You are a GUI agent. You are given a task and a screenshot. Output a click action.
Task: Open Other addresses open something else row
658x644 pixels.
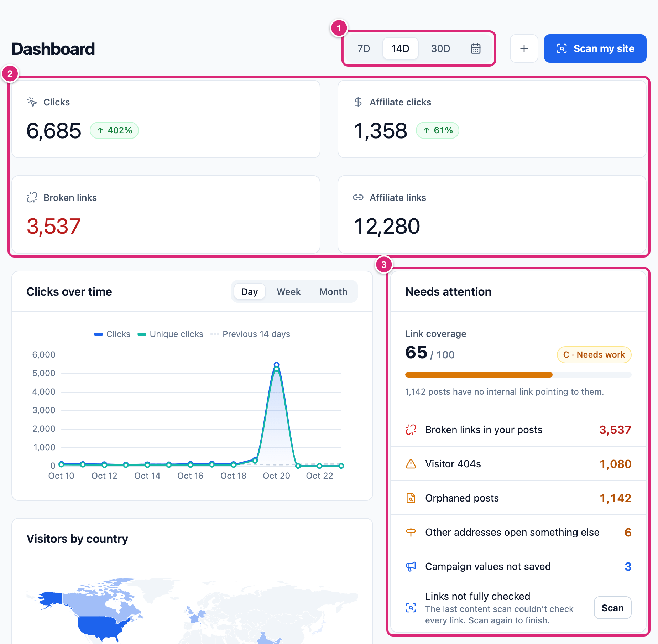pos(518,532)
